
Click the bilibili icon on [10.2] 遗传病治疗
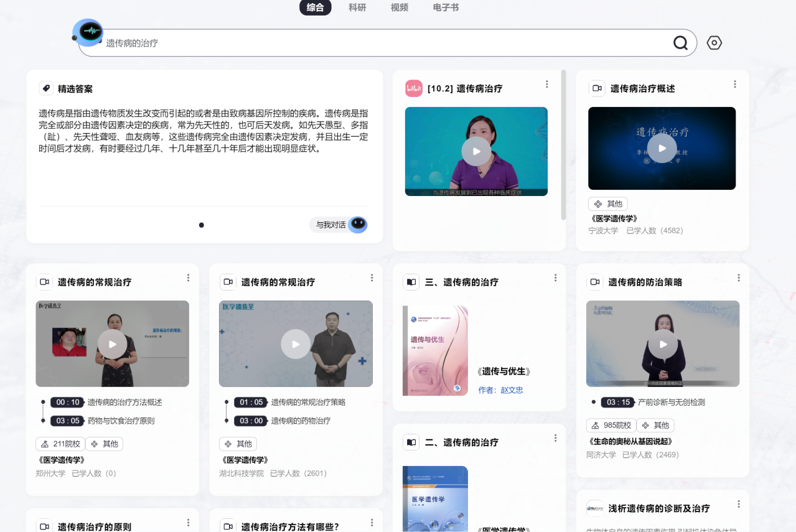click(x=414, y=88)
